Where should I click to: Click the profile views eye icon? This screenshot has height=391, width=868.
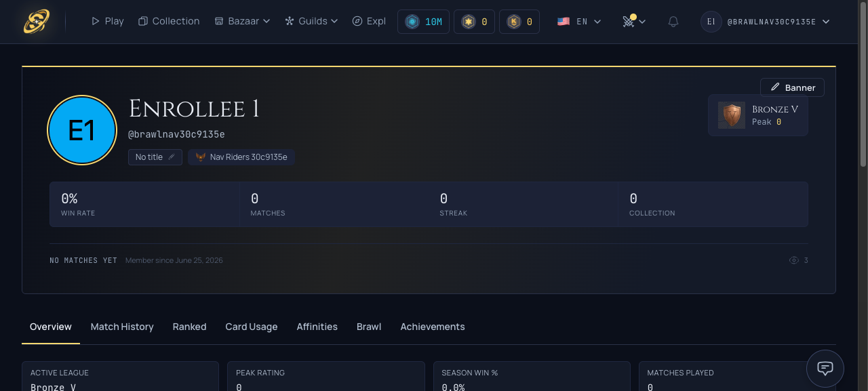pos(794,260)
